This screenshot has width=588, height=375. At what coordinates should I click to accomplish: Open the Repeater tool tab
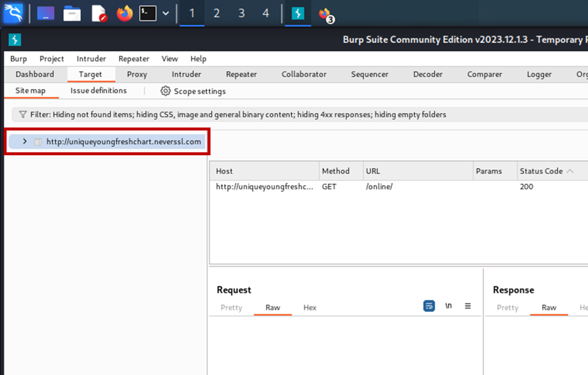[x=241, y=74]
